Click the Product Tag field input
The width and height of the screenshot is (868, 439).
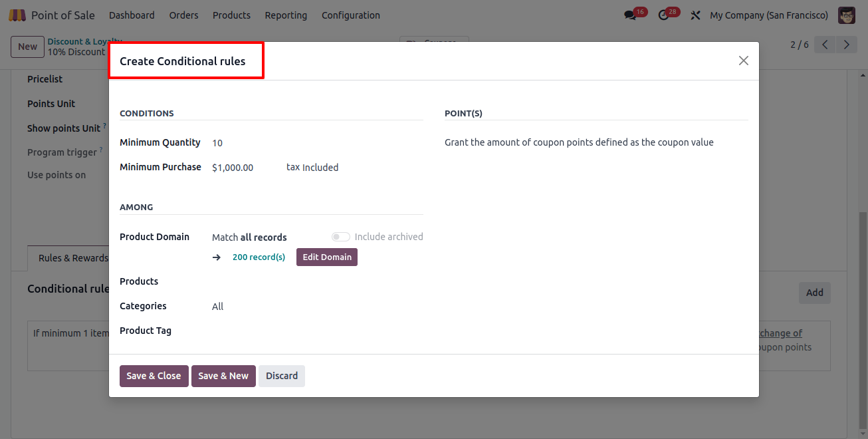click(318, 331)
